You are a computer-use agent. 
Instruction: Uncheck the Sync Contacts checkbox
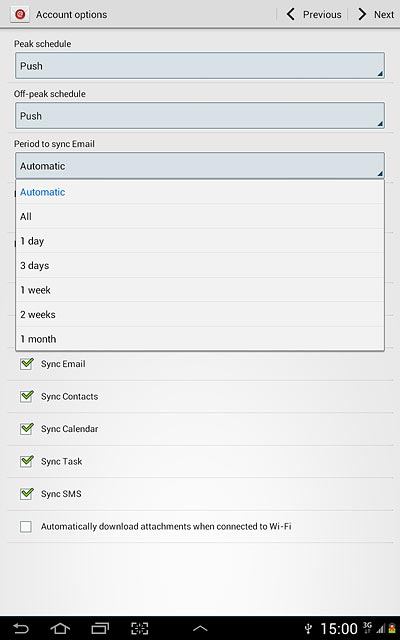point(27,396)
